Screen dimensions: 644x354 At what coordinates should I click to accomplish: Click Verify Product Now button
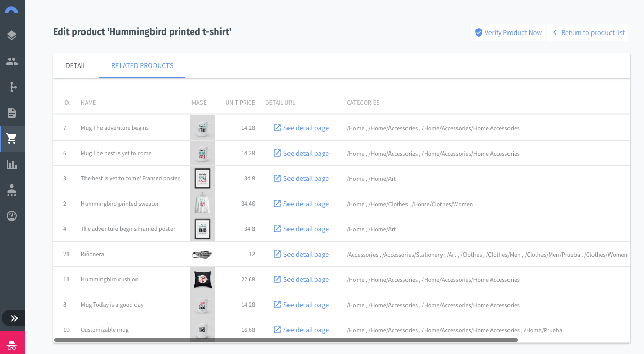click(508, 32)
